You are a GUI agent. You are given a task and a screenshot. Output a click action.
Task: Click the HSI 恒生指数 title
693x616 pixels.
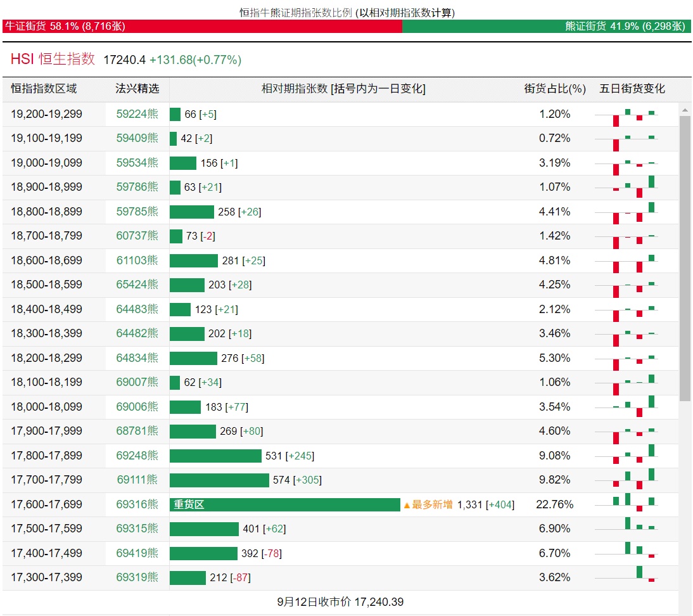(53, 60)
